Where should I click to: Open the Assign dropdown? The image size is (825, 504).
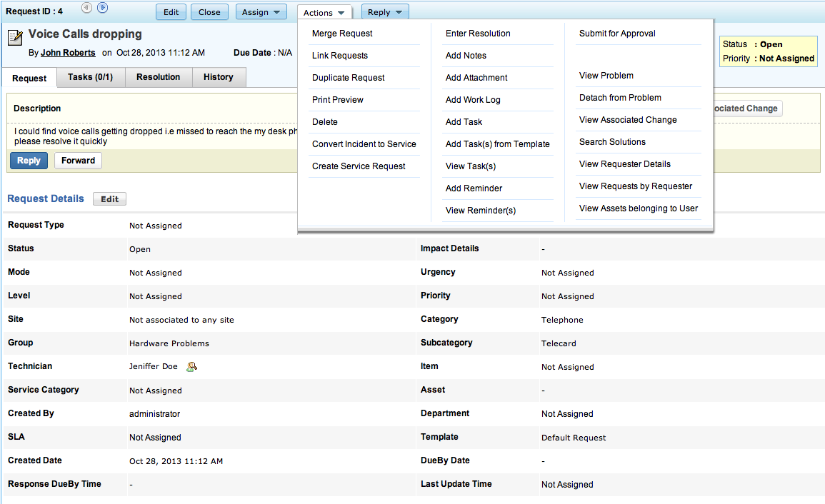coord(261,12)
